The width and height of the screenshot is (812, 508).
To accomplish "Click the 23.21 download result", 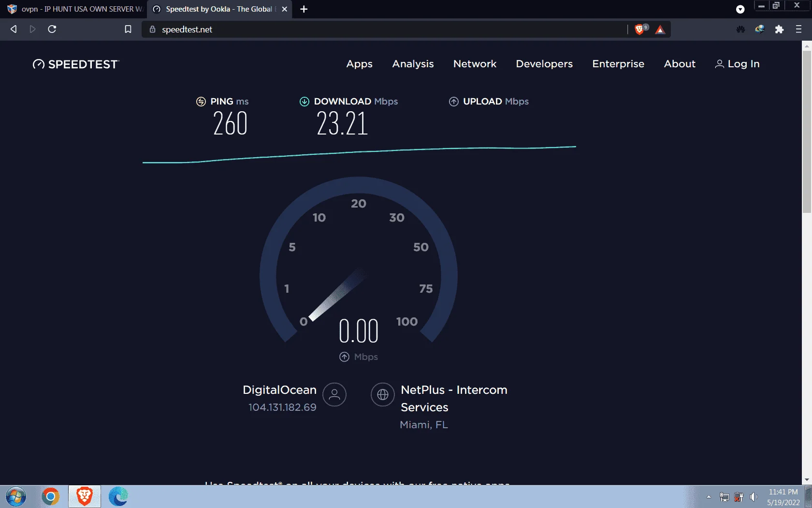I will (x=342, y=123).
